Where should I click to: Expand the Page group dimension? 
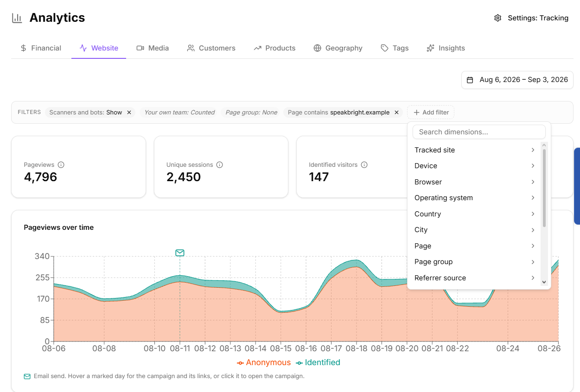click(475, 262)
